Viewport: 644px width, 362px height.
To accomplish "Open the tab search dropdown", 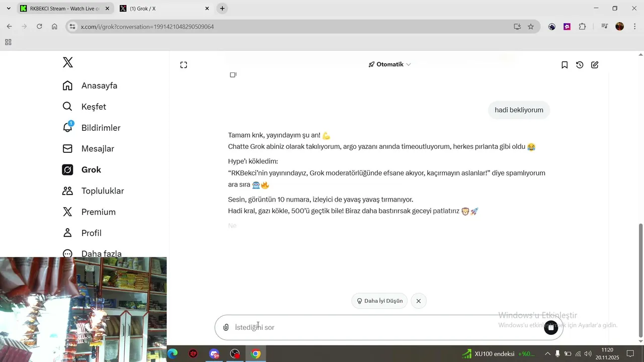I will (9, 9).
